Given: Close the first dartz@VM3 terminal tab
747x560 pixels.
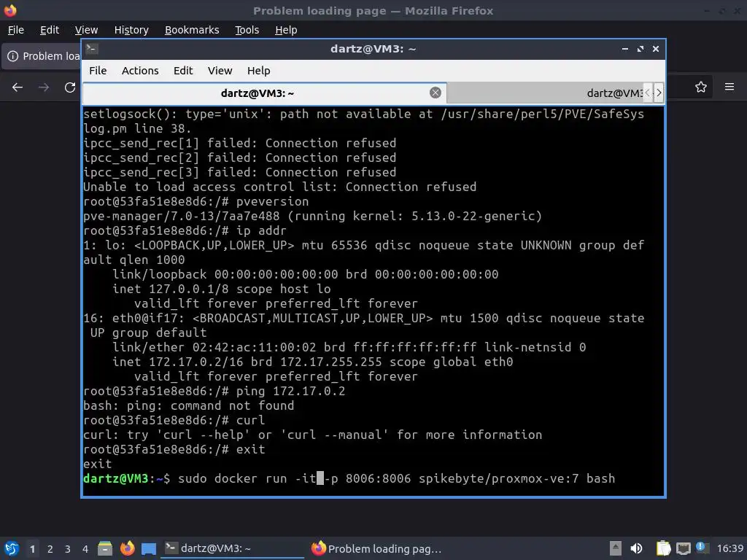Looking at the screenshot, I should pyautogui.click(x=435, y=93).
